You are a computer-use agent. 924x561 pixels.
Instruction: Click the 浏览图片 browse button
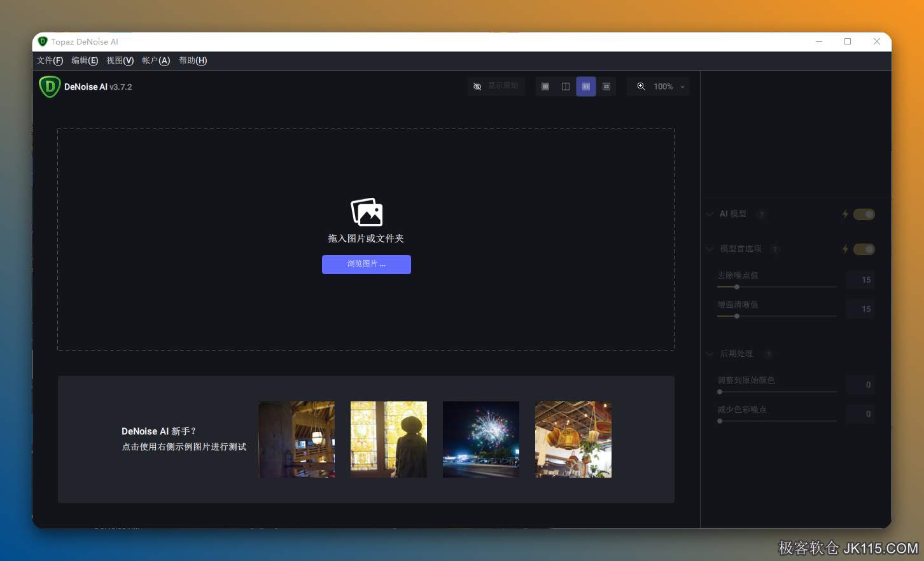(367, 265)
